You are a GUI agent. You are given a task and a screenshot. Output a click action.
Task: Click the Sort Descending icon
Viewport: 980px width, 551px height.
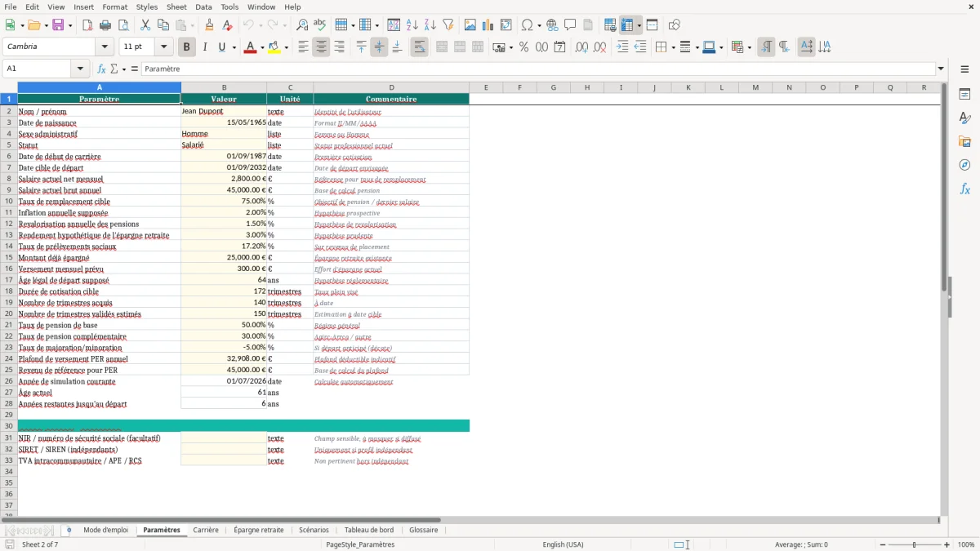point(430,25)
